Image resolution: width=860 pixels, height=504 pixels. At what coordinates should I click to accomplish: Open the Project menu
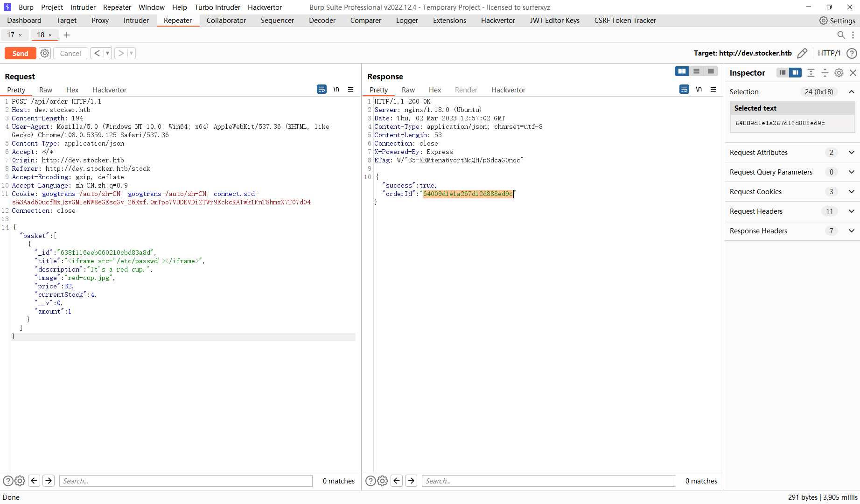click(52, 7)
